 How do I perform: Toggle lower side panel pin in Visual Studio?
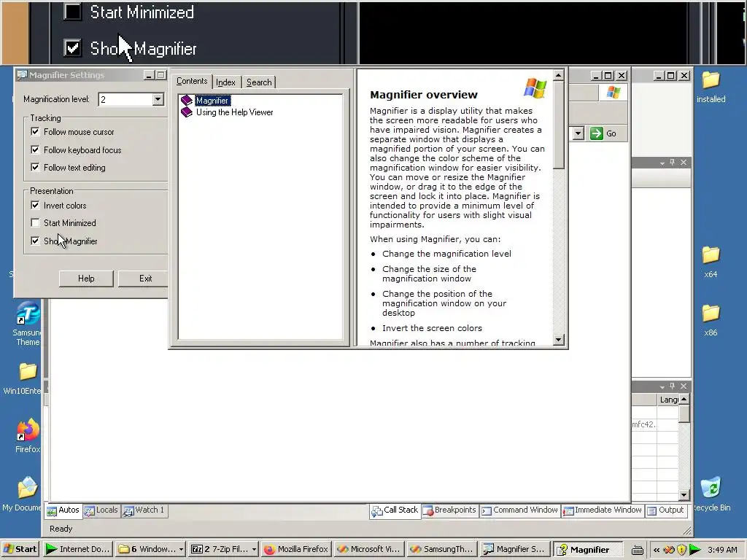coord(672,386)
